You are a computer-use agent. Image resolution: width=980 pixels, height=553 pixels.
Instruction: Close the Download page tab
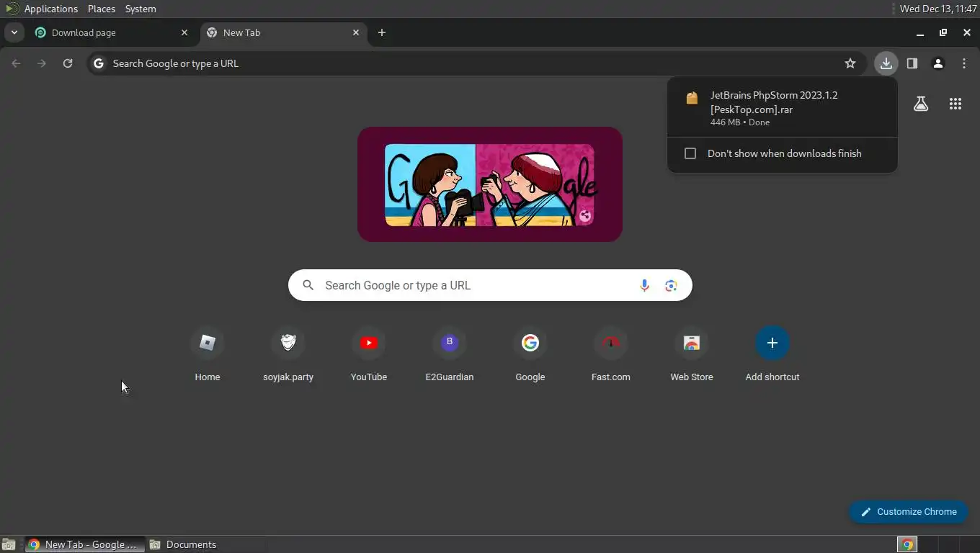pyautogui.click(x=184, y=32)
